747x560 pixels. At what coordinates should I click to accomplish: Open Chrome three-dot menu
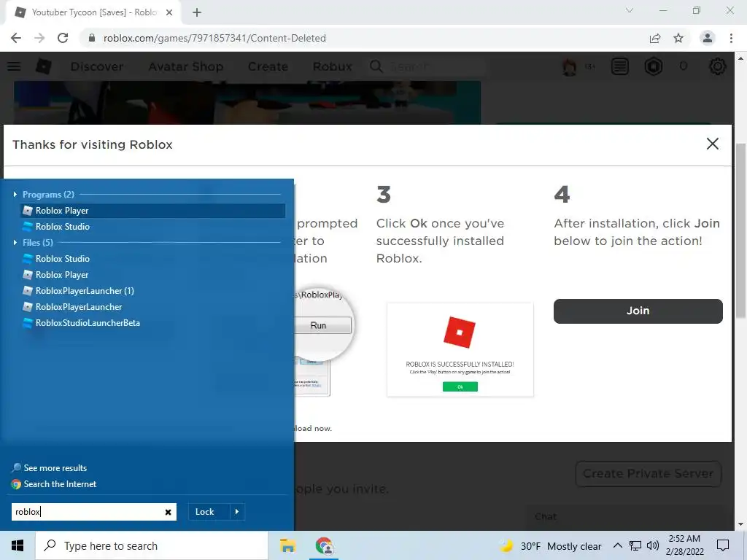tap(731, 38)
